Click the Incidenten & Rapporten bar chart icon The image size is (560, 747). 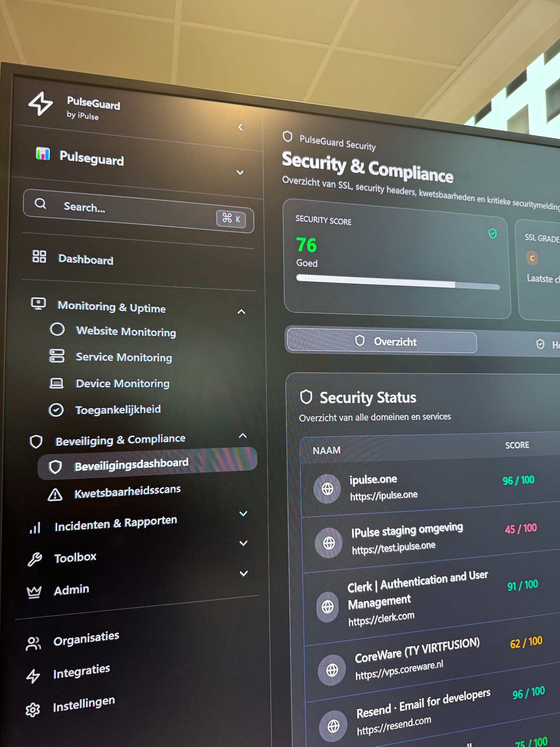click(x=35, y=528)
